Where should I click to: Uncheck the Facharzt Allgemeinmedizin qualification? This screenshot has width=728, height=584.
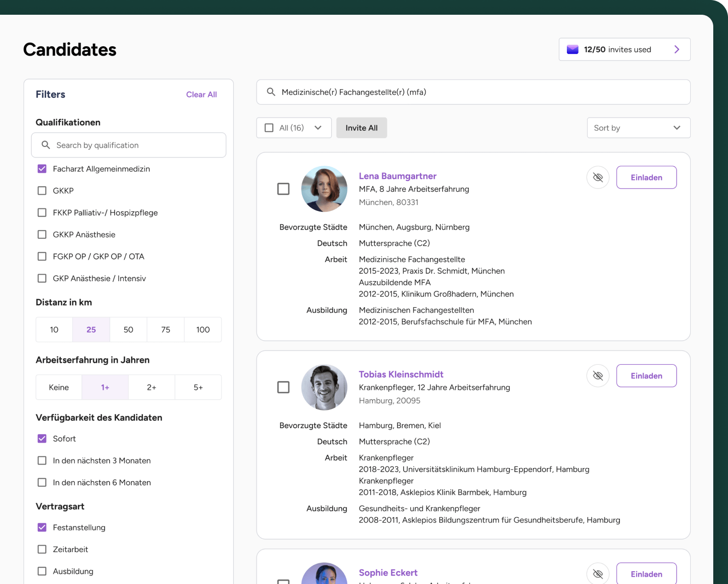coord(42,169)
